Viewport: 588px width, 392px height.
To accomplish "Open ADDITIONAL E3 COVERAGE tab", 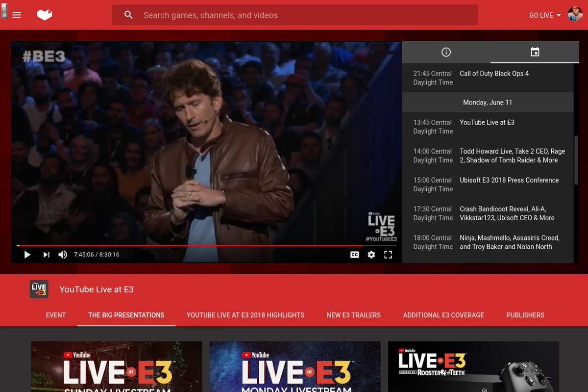I will 443,315.
